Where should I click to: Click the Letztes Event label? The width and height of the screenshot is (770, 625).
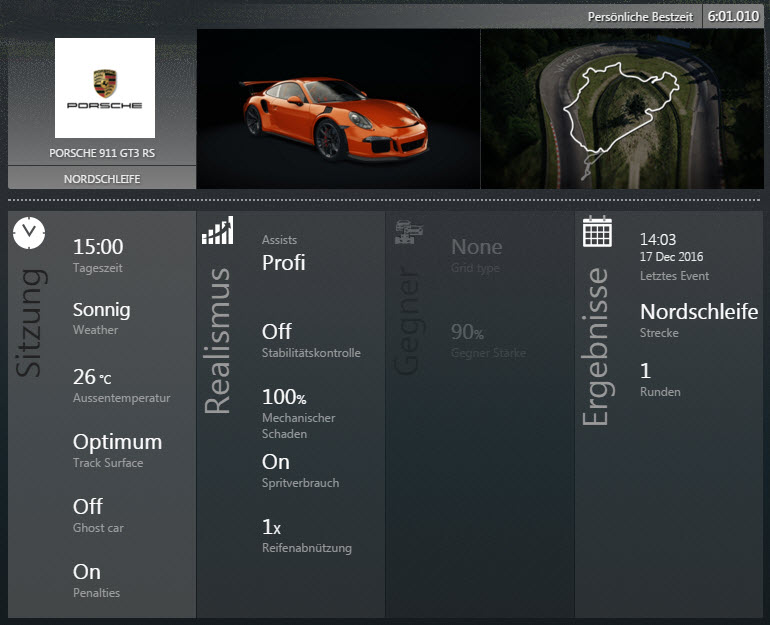674,276
